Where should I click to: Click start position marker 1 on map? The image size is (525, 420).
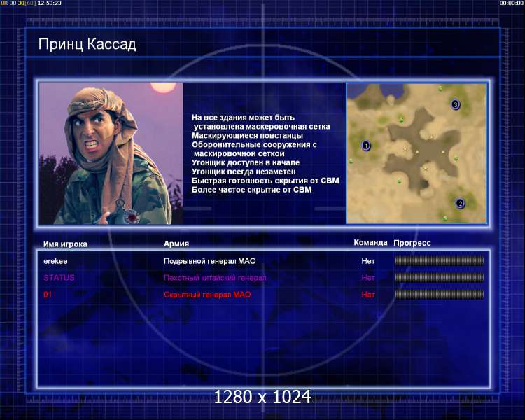(366, 146)
